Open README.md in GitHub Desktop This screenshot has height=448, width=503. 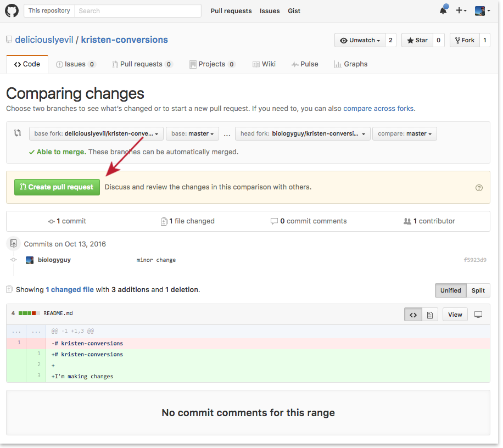point(478,315)
